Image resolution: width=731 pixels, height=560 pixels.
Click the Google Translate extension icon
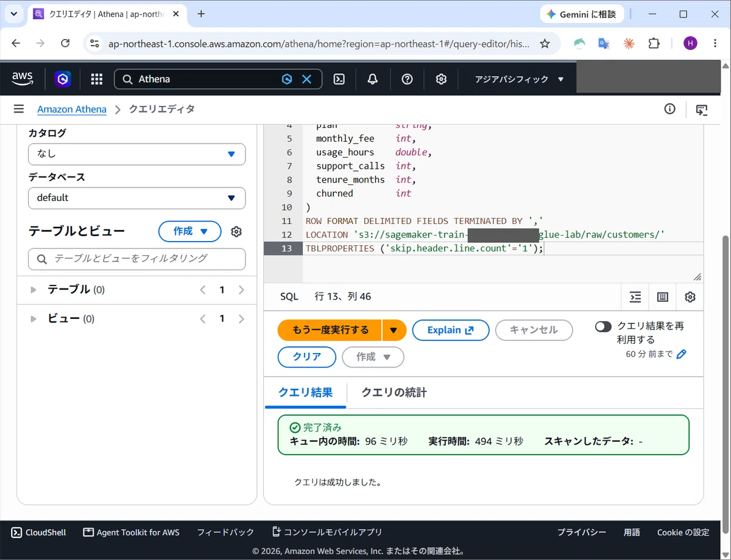pos(604,43)
